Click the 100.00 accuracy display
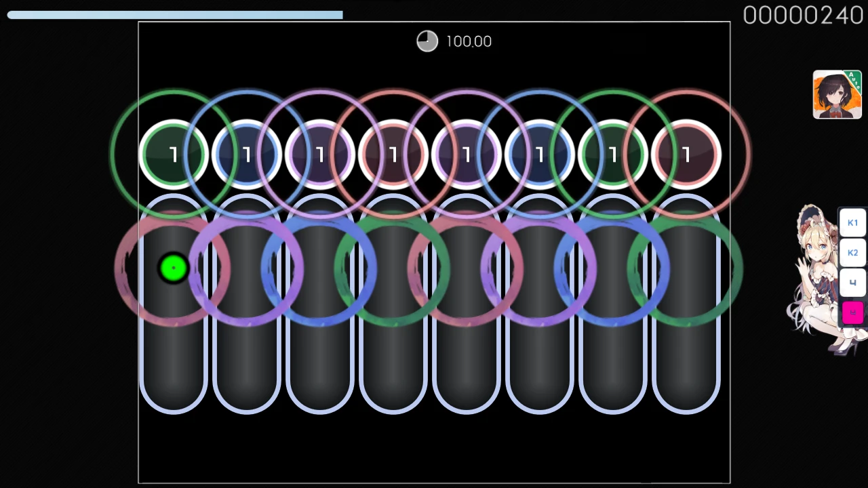This screenshot has width=868, height=488. (x=469, y=42)
